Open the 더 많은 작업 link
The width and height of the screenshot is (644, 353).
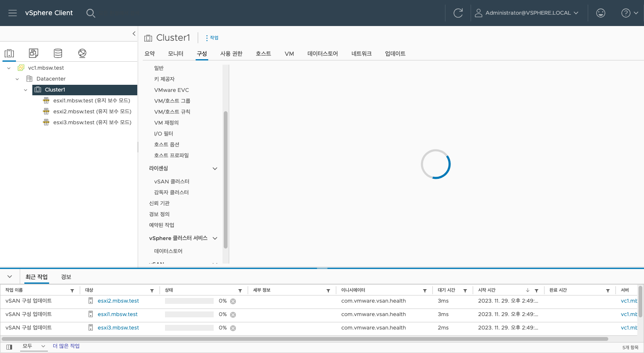[x=66, y=346]
